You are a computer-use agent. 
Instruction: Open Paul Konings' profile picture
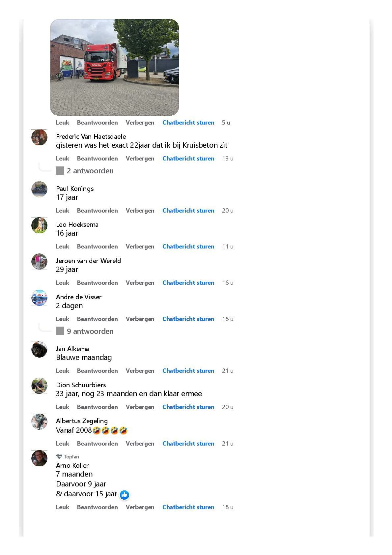(39, 190)
